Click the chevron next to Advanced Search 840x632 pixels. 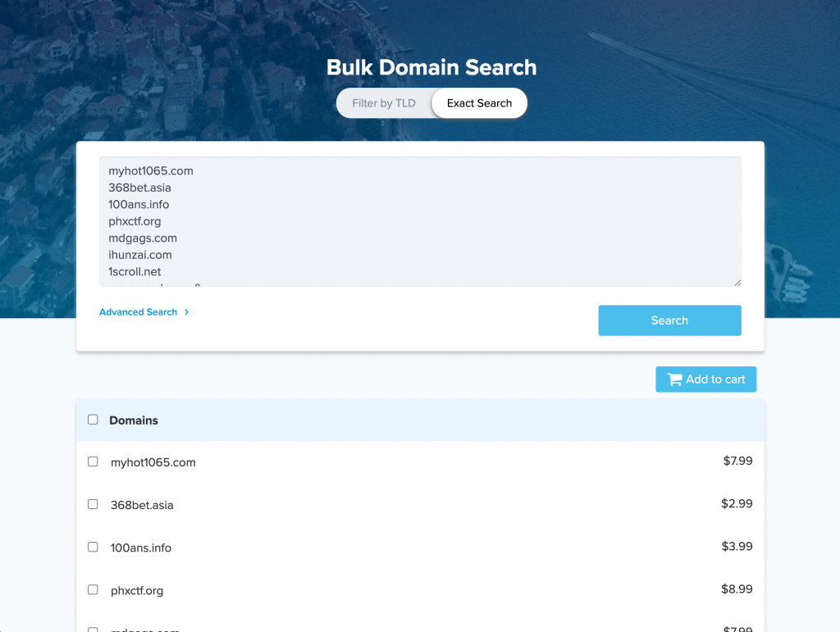click(186, 312)
